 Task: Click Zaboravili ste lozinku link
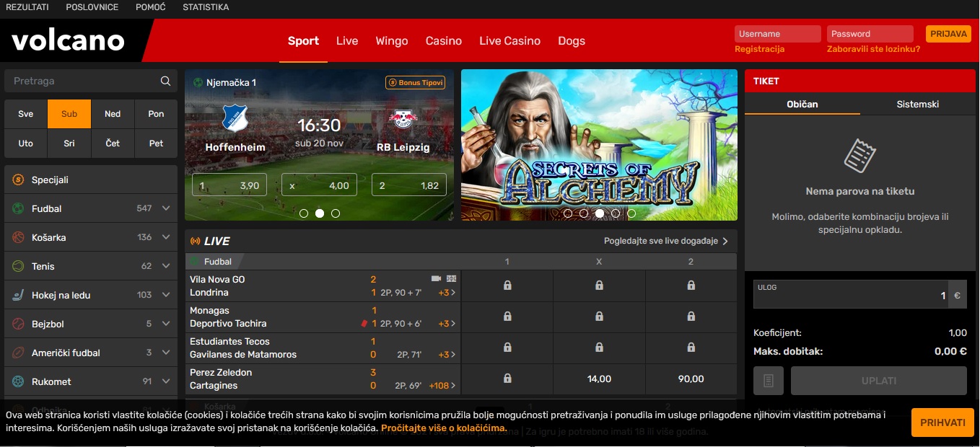873,49
